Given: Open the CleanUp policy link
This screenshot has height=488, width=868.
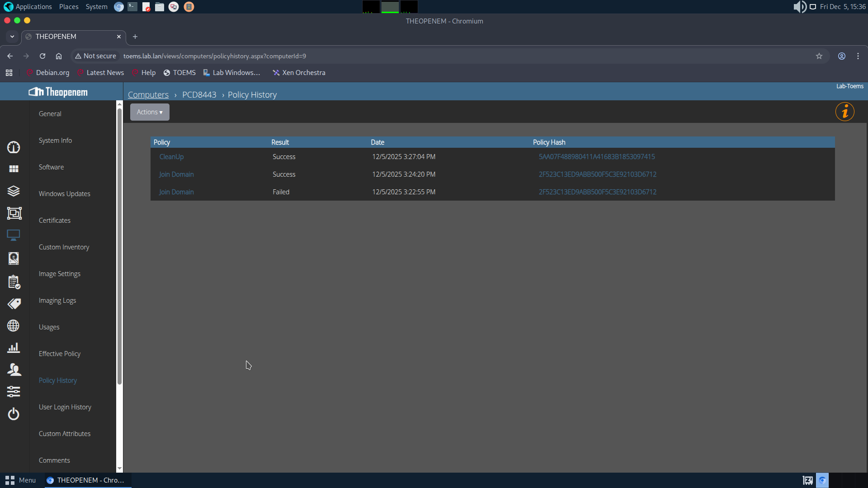Looking at the screenshot, I should (171, 157).
